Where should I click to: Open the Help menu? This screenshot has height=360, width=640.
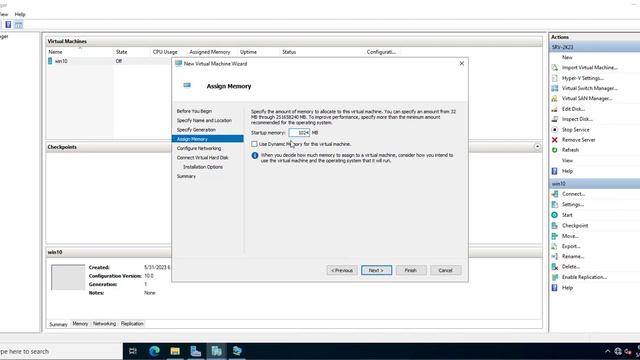(x=20, y=14)
